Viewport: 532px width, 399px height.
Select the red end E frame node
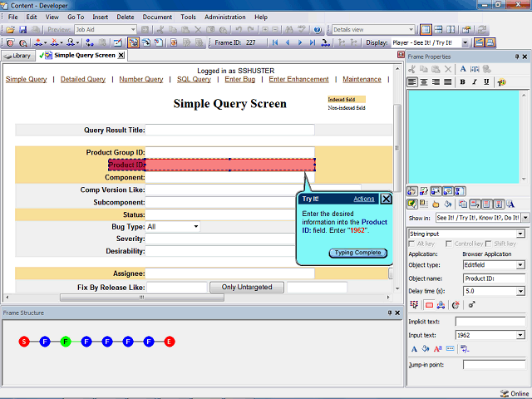click(x=170, y=342)
